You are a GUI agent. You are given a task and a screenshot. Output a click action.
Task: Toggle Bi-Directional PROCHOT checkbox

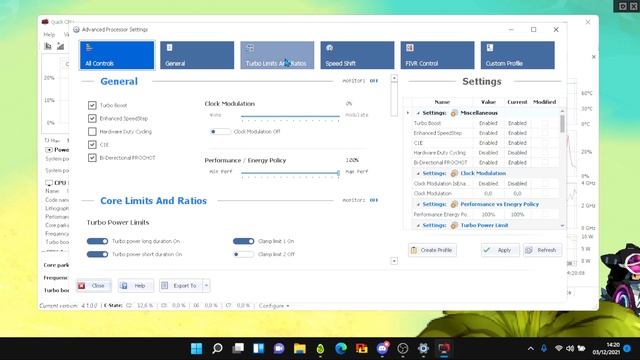(x=92, y=158)
